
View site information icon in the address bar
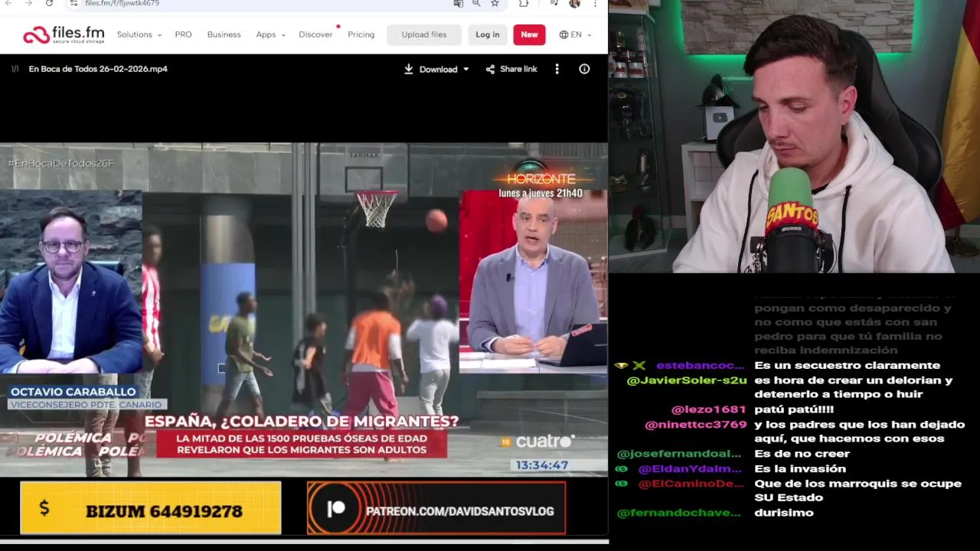73,3
